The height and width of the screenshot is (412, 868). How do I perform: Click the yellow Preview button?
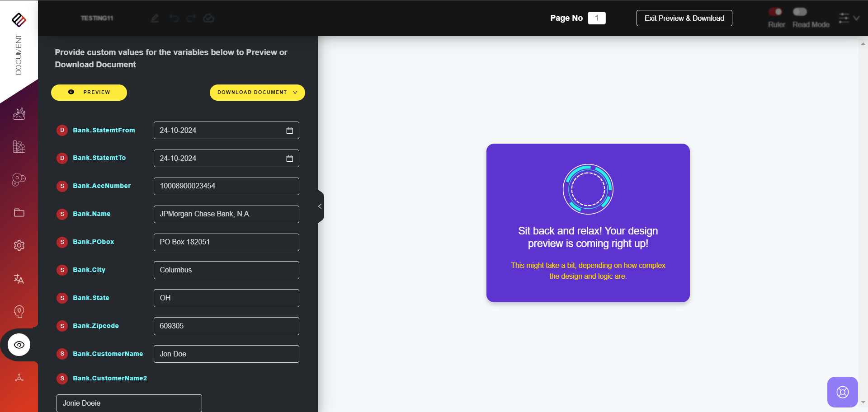pyautogui.click(x=89, y=92)
